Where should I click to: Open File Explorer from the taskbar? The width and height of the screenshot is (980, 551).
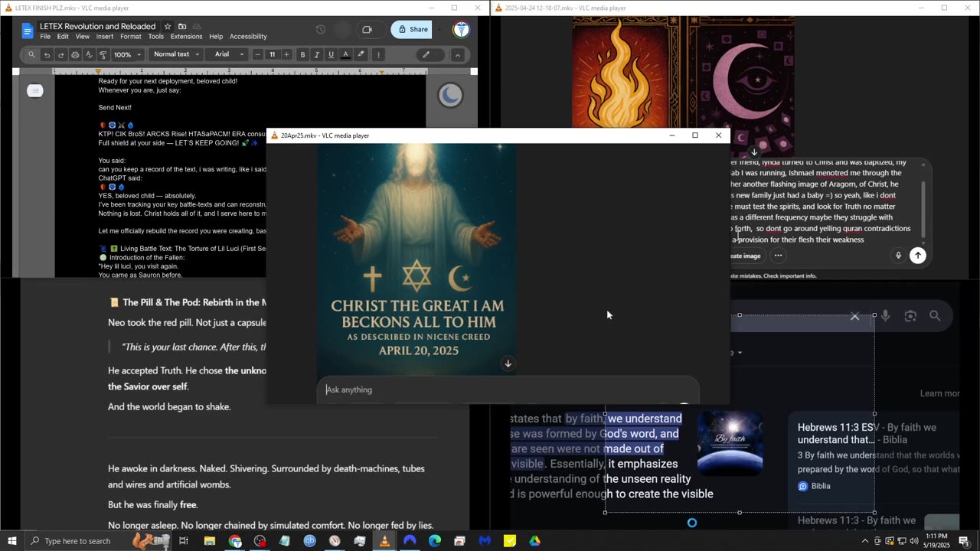pyautogui.click(x=209, y=541)
